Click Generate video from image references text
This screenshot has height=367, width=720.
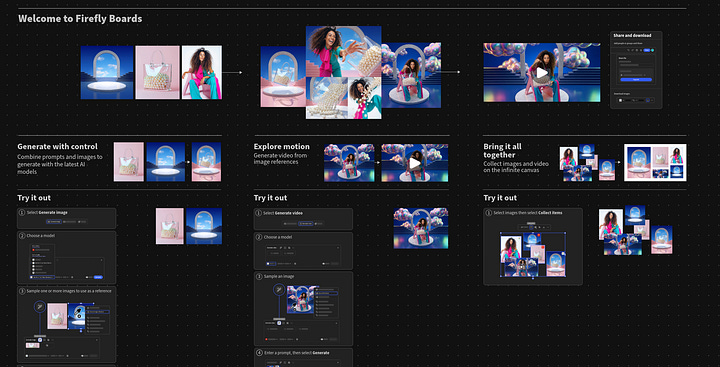click(281, 158)
